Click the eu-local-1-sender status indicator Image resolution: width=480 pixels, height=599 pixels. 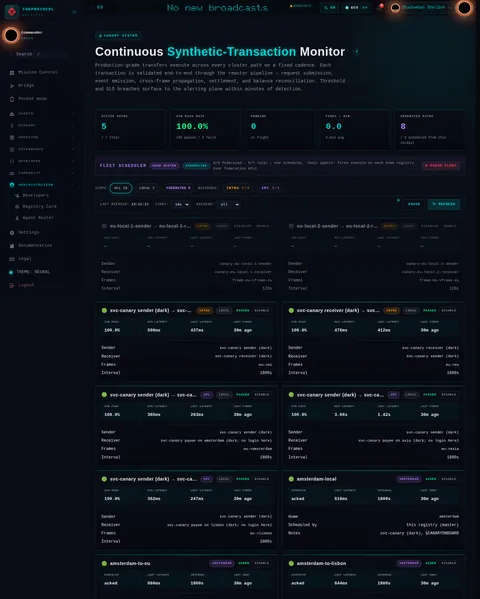tap(104, 226)
